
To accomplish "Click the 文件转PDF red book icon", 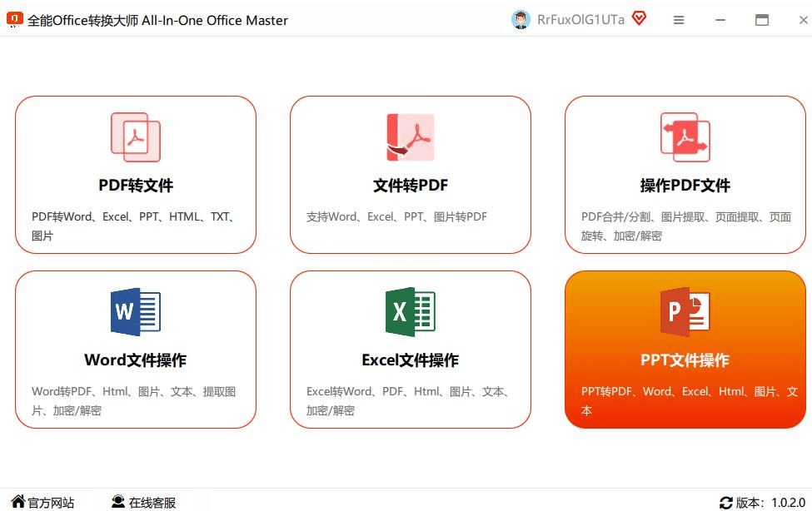I will (x=410, y=137).
